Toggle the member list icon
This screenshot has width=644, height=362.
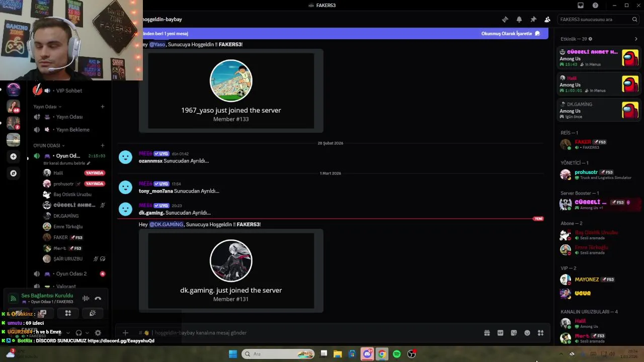547,20
